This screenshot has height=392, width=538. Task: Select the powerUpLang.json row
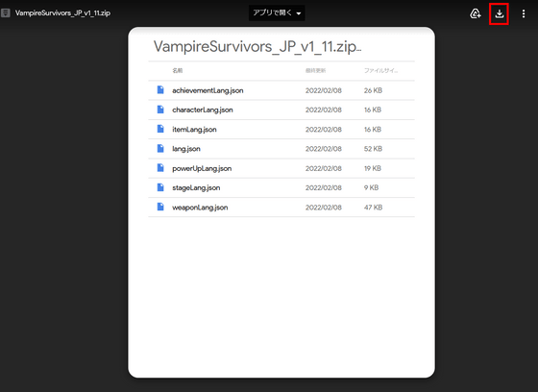pyautogui.click(x=281, y=168)
